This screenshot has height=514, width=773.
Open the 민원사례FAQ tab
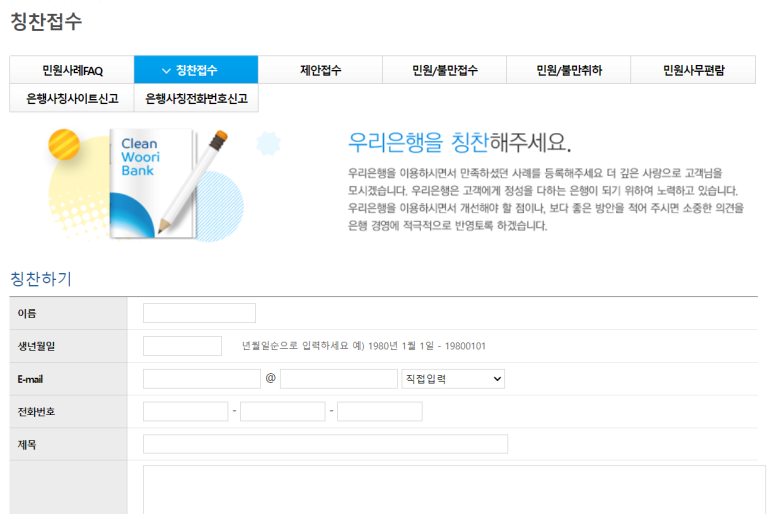(x=72, y=70)
